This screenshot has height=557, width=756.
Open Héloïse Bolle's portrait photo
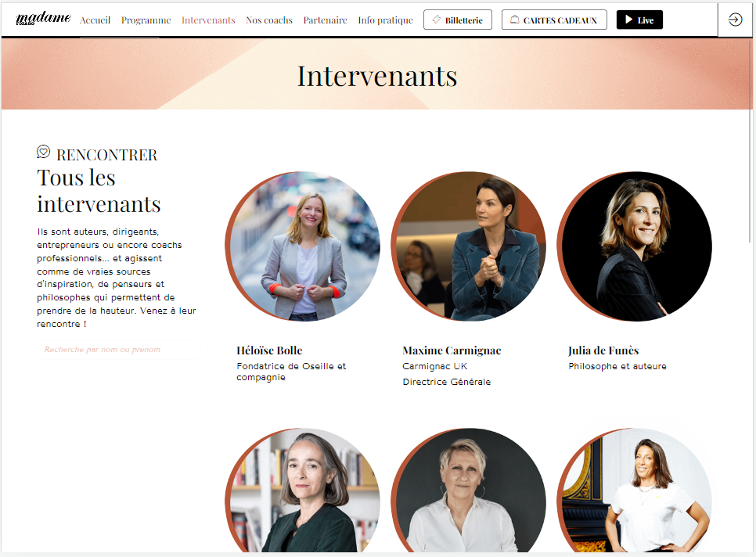(302, 246)
